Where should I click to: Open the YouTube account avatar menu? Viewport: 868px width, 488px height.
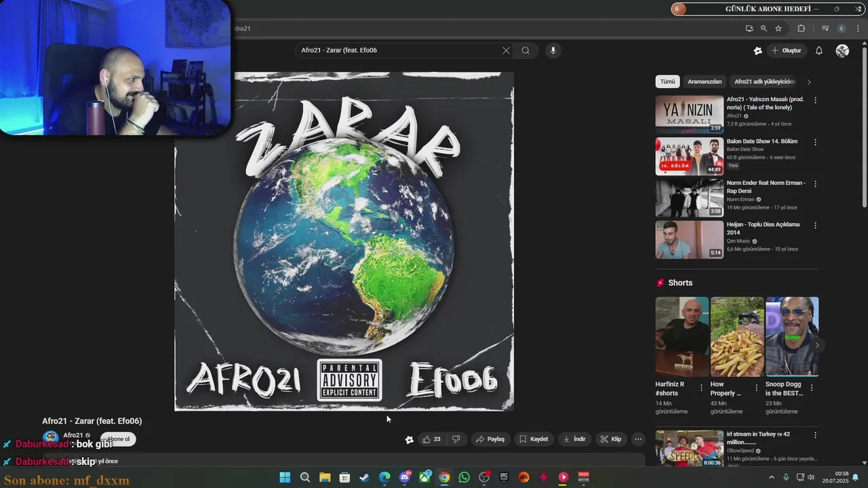pyautogui.click(x=842, y=50)
